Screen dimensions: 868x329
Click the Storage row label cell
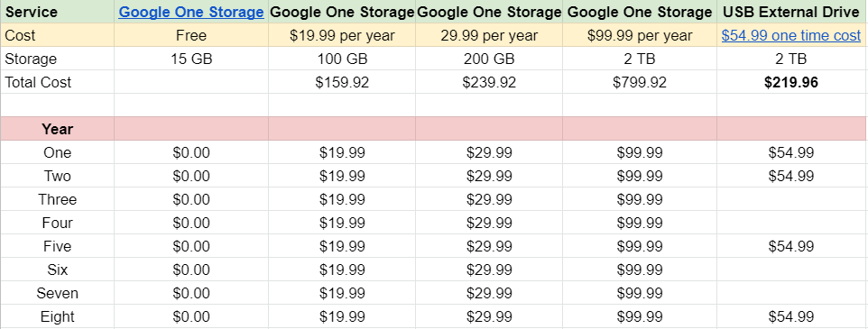click(x=58, y=59)
